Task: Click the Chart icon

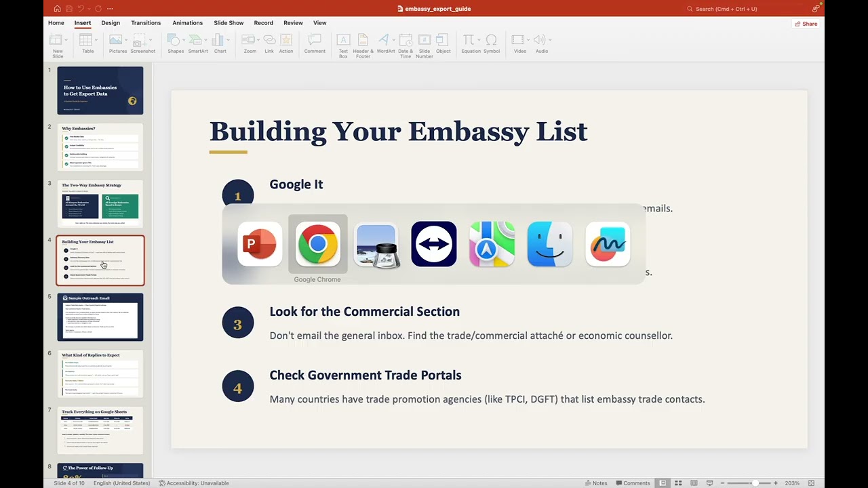Action: (x=218, y=40)
